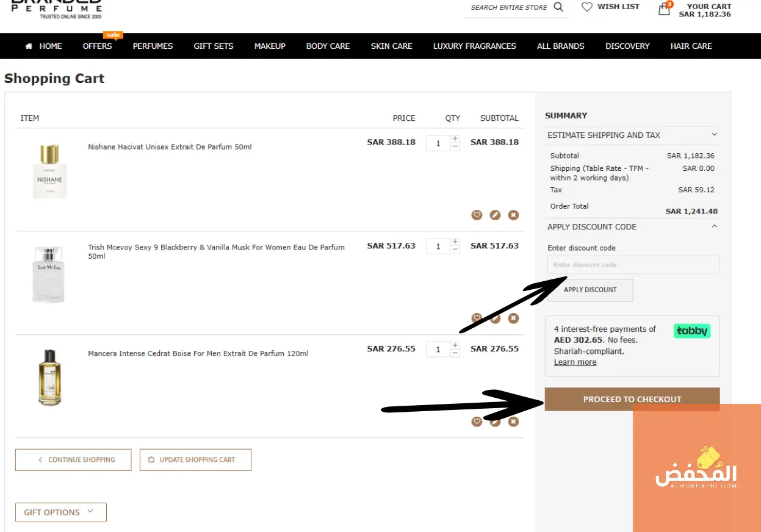Increase quantity of Mancera Intense Cedrat Boise
Viewport: 761px width, 532px height.
(x=455, y=346)
